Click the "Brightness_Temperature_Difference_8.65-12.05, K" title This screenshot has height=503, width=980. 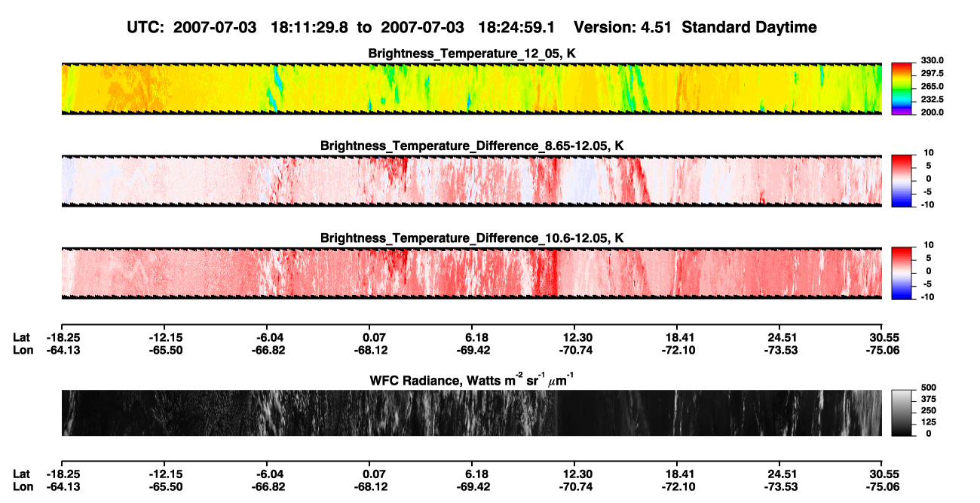[x=472, y=146]
